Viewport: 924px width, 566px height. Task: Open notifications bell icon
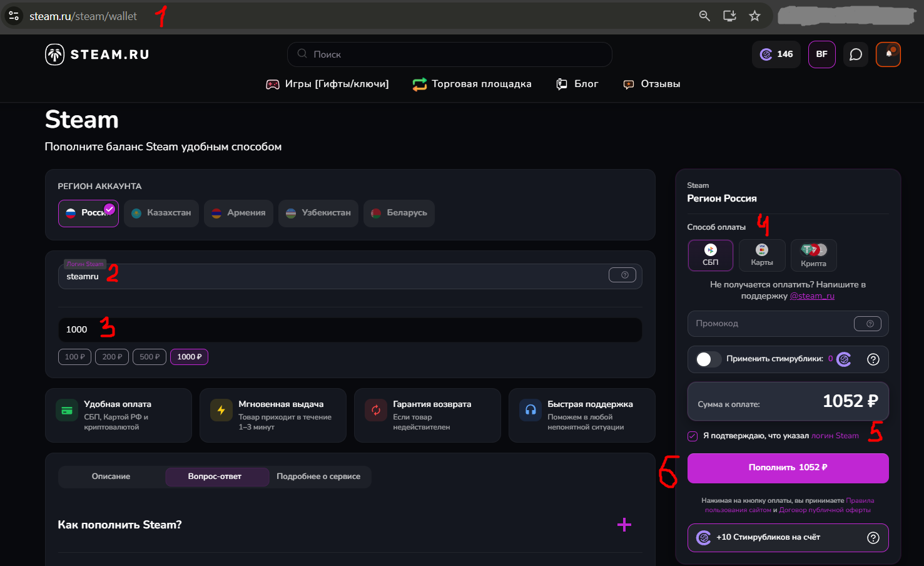coord(888,54)
